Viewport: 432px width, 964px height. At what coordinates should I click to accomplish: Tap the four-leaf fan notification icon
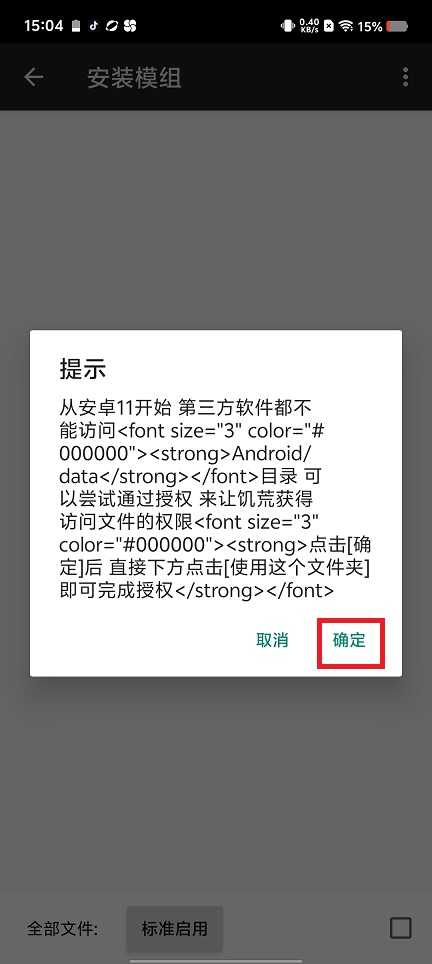point(130,26)
